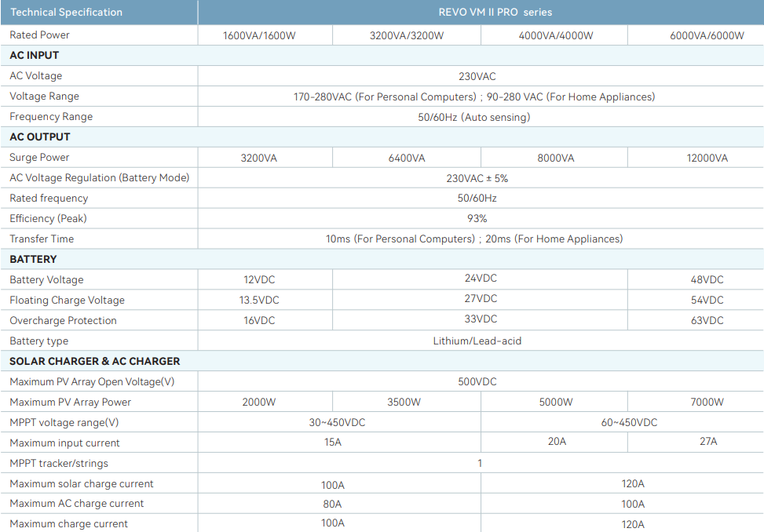This screenshot has height=532, width=764.
Task: Select the "REVO VM II PRO series" header
Action: (x=495, y=13)
